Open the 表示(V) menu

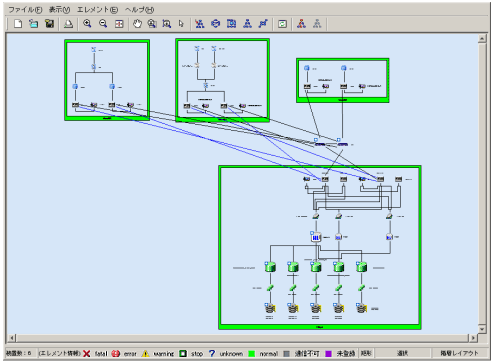(60, 10)
